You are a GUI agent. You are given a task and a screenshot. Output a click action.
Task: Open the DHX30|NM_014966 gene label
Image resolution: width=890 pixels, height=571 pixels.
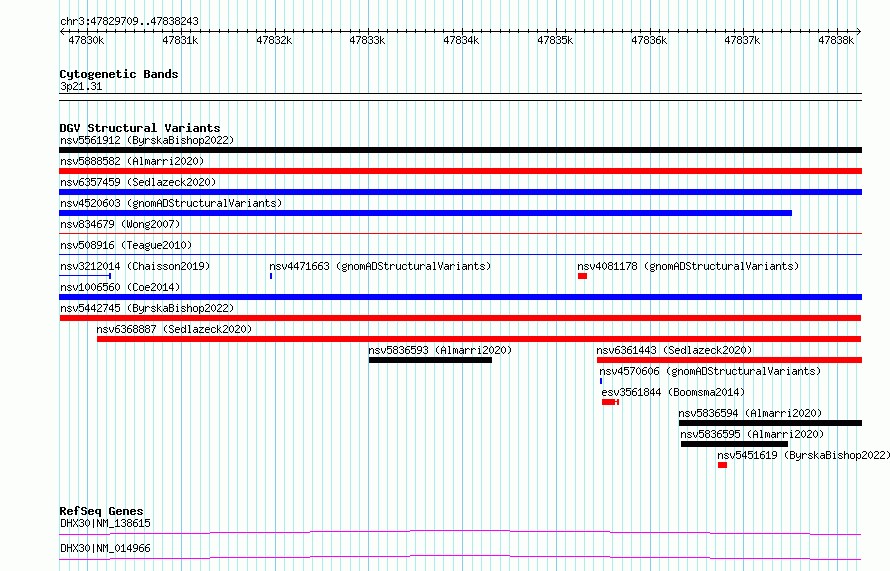pyautogui.click(x=105, y=548)
